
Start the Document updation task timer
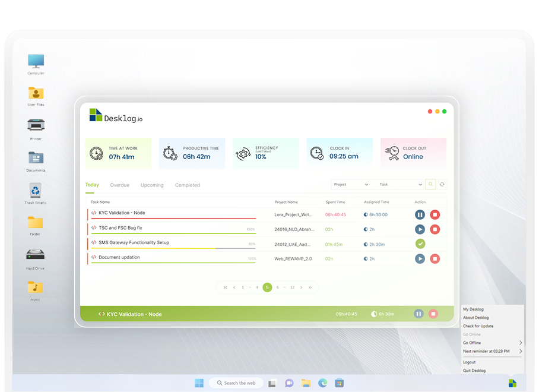(x=420, y=258)
